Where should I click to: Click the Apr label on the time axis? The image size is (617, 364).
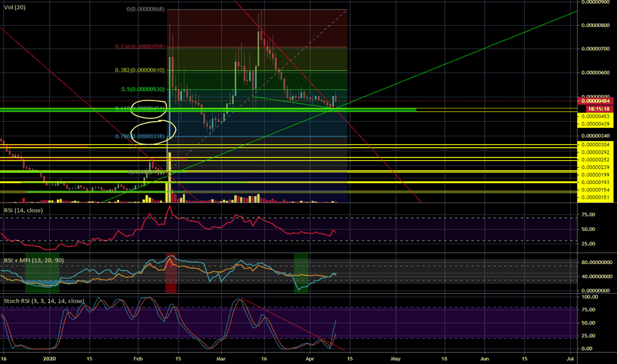click(310, 359)
